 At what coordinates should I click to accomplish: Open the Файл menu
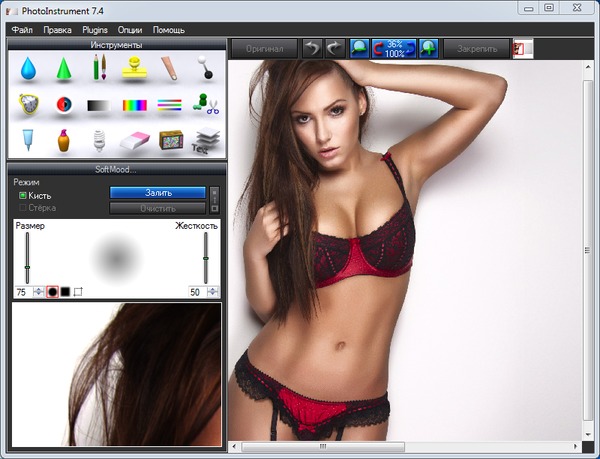[x=22, y=30]
